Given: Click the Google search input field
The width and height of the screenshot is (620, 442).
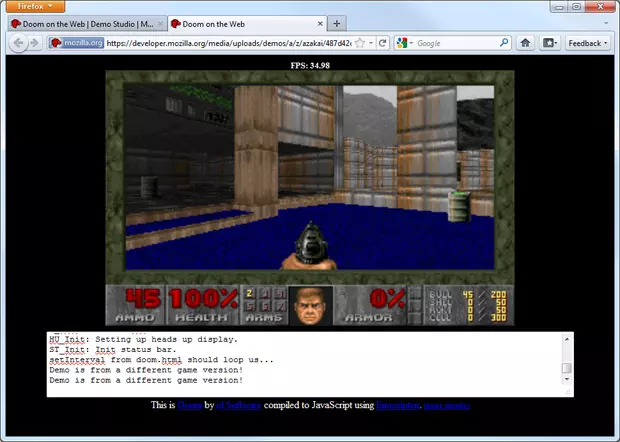Looking at the screenshot, I should (x=457, y=43).
